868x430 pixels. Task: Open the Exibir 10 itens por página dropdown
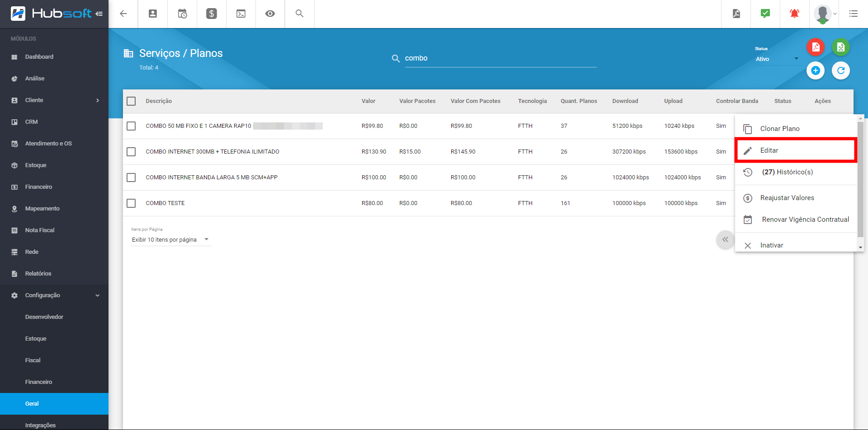coord(171,240)
